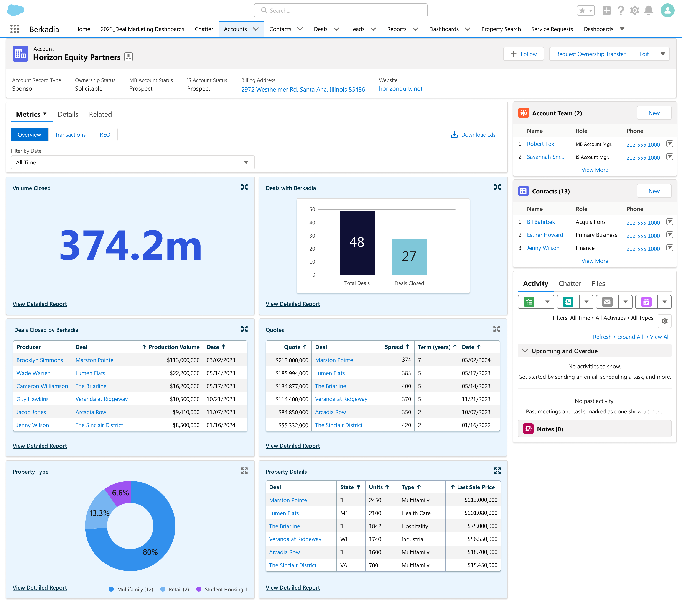Open the setup gear icon
Viewport: 682px width, 616px height.
coord(635,10)
